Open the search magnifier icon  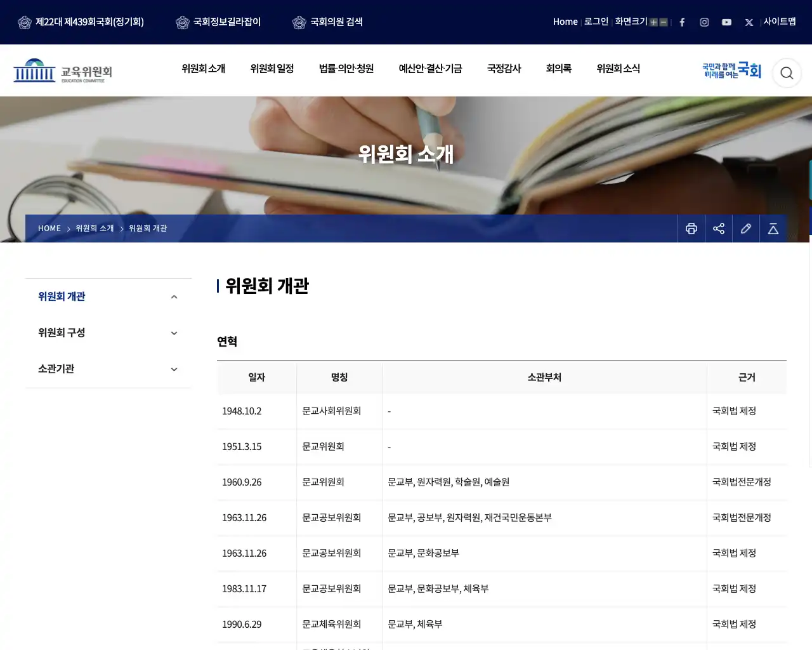[x=787, y=73]
